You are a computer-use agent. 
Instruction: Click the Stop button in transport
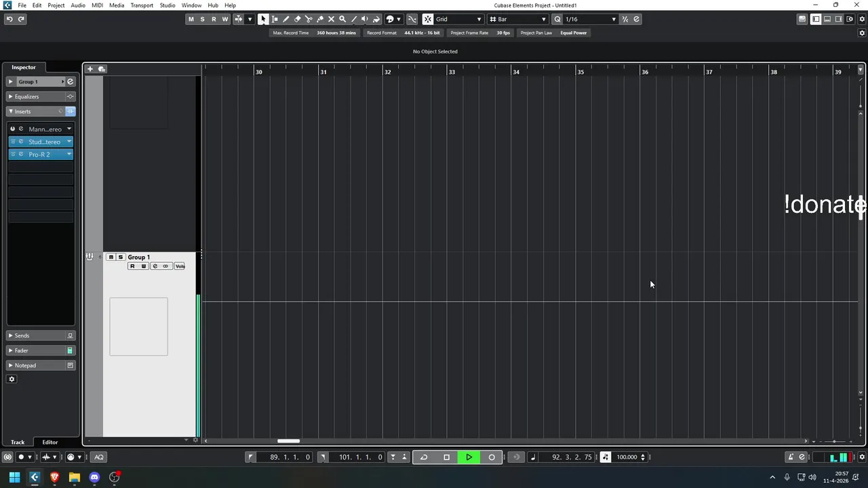coord(446,457)
